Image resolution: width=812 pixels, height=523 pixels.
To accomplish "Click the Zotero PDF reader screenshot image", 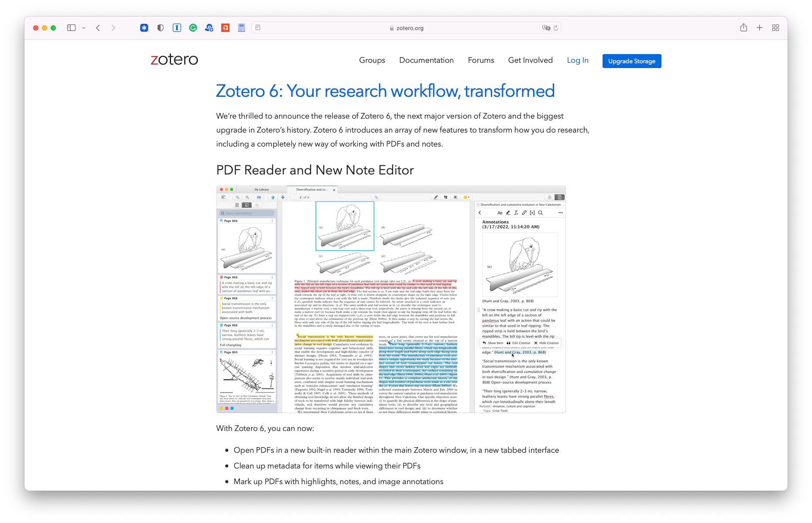I will click(391, 299).
